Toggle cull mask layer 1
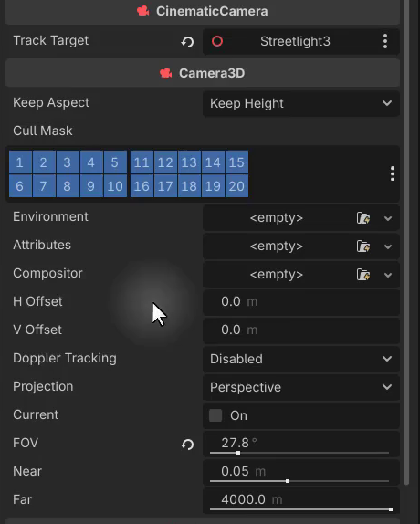Viewport: 420px width, 524px height. [20, 162]
